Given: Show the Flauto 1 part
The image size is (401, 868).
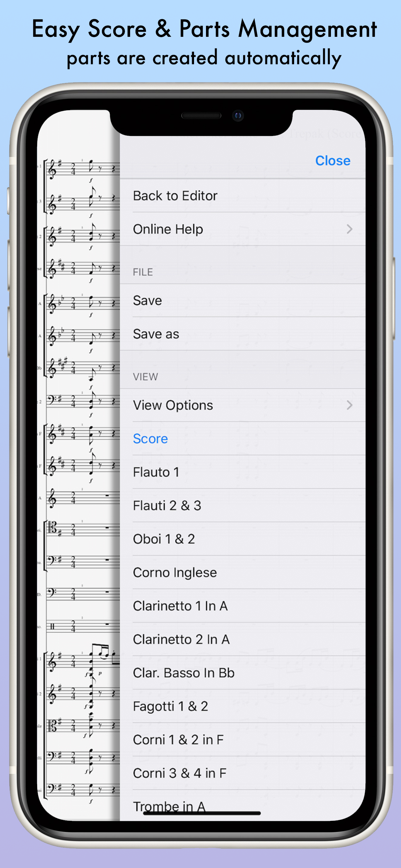Looking at the screenshot, I should [242, 472].
